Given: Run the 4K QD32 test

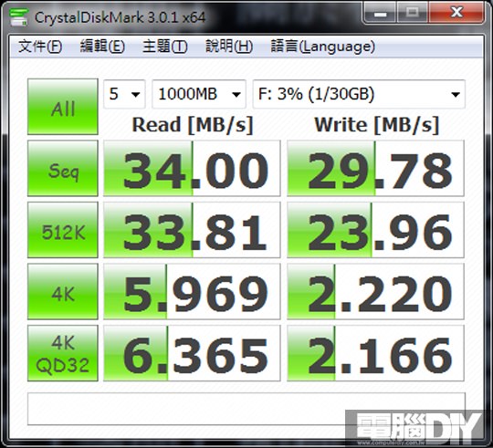Looking at the screenshot, I should [63, 353].
